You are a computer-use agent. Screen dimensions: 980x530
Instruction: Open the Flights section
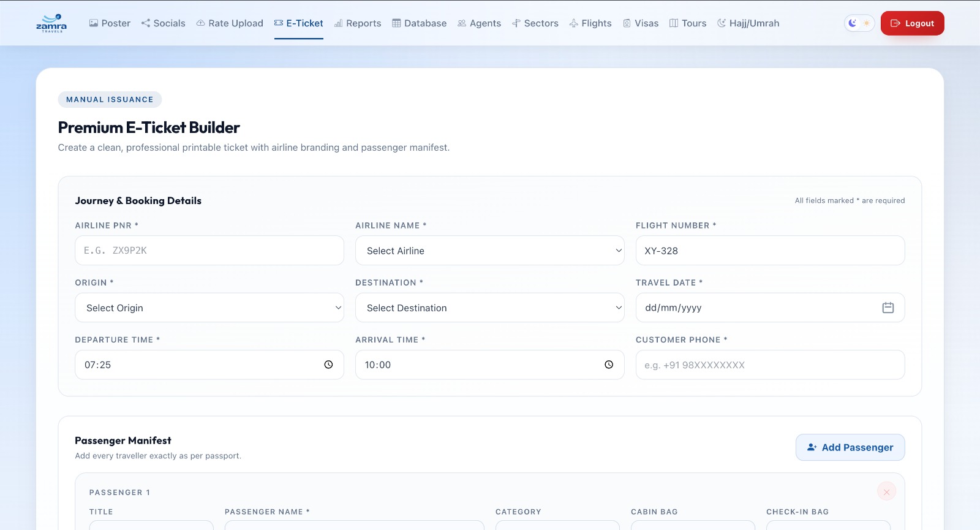pos(590,23)
